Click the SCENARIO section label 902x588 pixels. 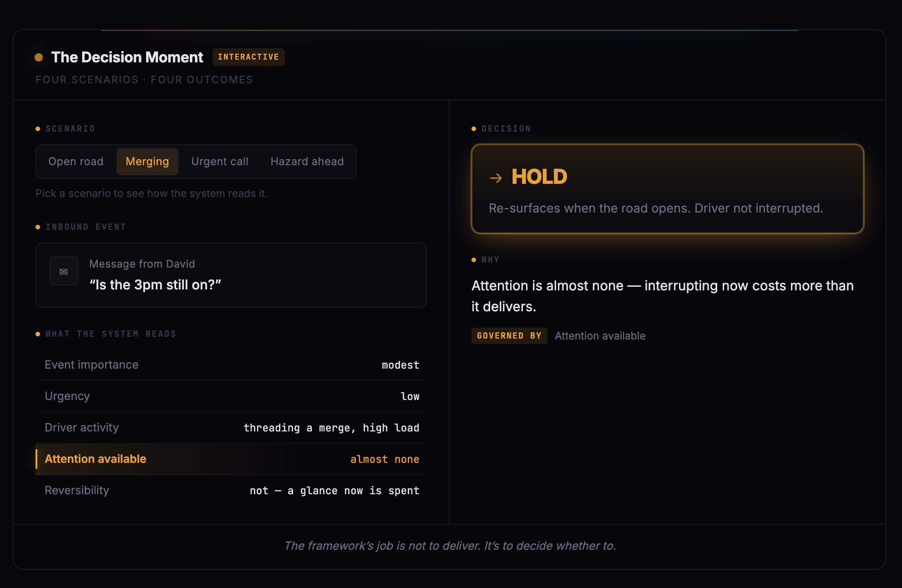[70, 129]
